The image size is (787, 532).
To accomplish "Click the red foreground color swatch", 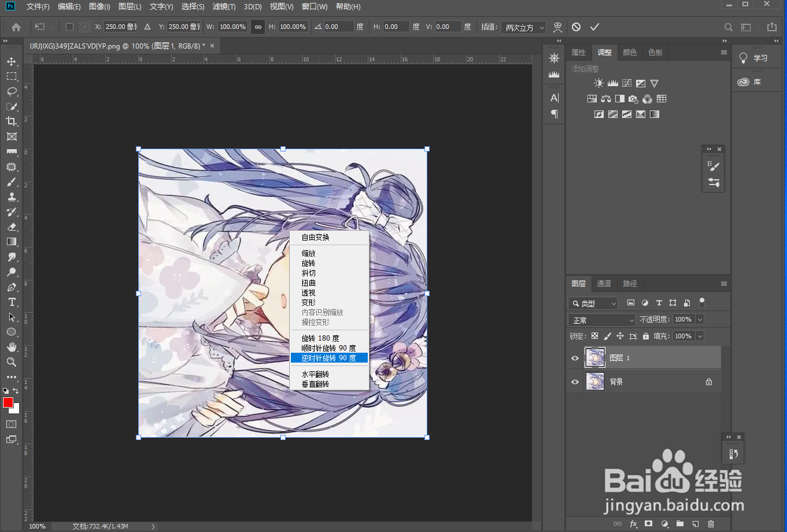I will coord(8,402).
